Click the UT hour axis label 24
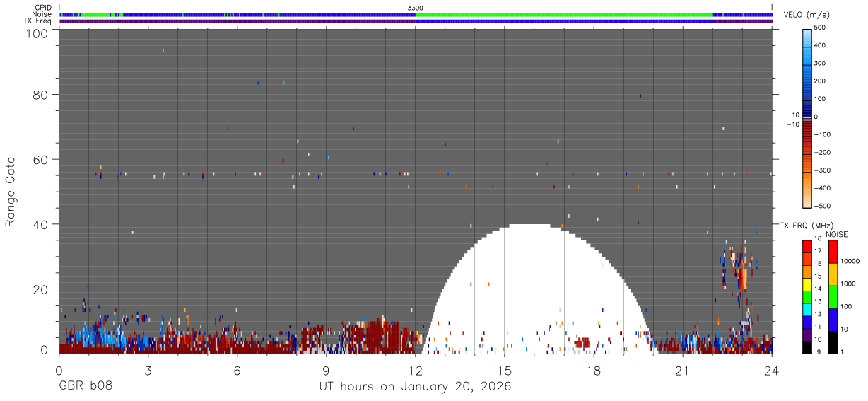The height and width of the screenshot is (401, 868). (x=772, y=370)
